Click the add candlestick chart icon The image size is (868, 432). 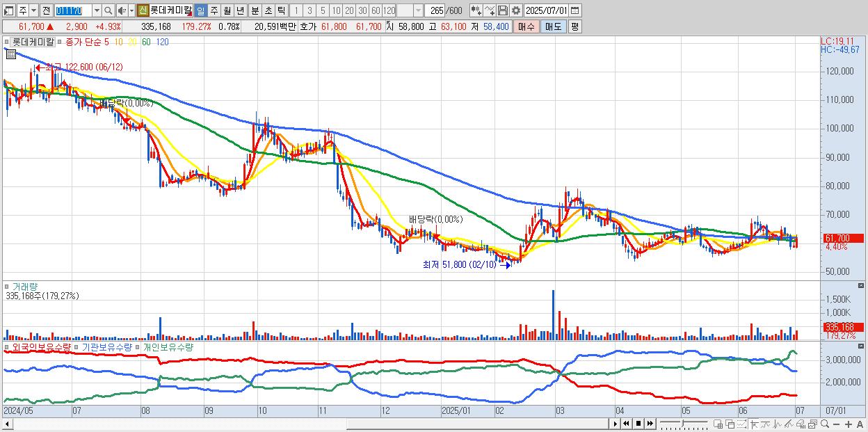[476, 10]
